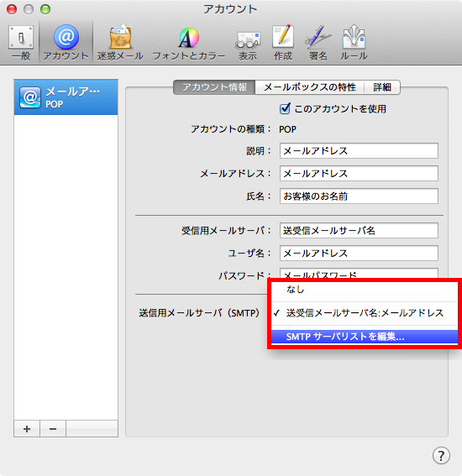Switch to the メールボックスの特性 tab
Screen dimensions: 462x476
coord(310,87)
